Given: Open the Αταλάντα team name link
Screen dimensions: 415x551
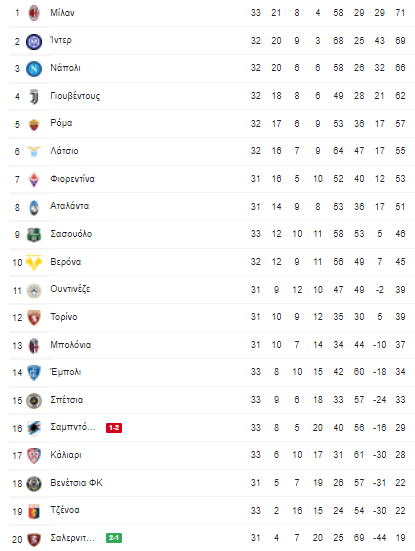Looking at the screenshot, I should pyautogui.click(x=70, y=206).
